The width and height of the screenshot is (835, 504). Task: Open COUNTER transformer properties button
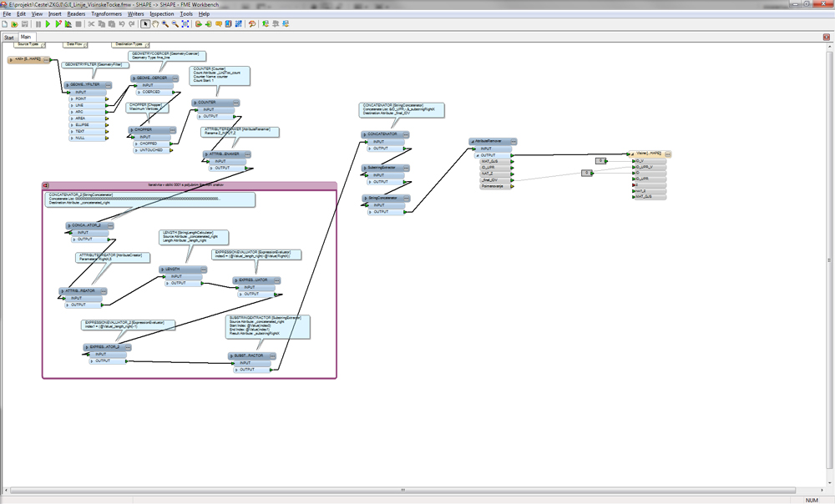pyautogui.click(x=235, y=103)
